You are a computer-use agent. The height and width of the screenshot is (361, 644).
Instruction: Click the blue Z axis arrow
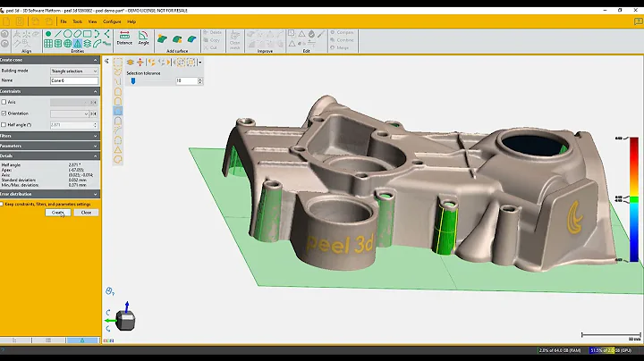coord(127,306)
